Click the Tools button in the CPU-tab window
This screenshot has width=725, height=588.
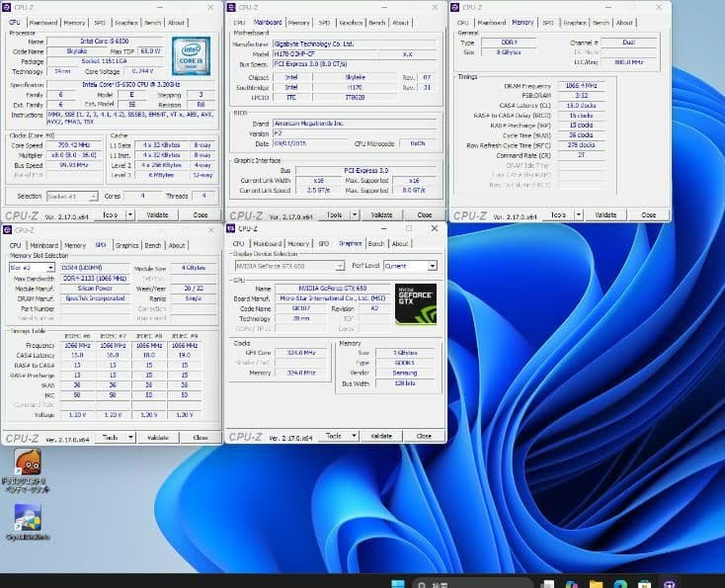click(110, 214)
